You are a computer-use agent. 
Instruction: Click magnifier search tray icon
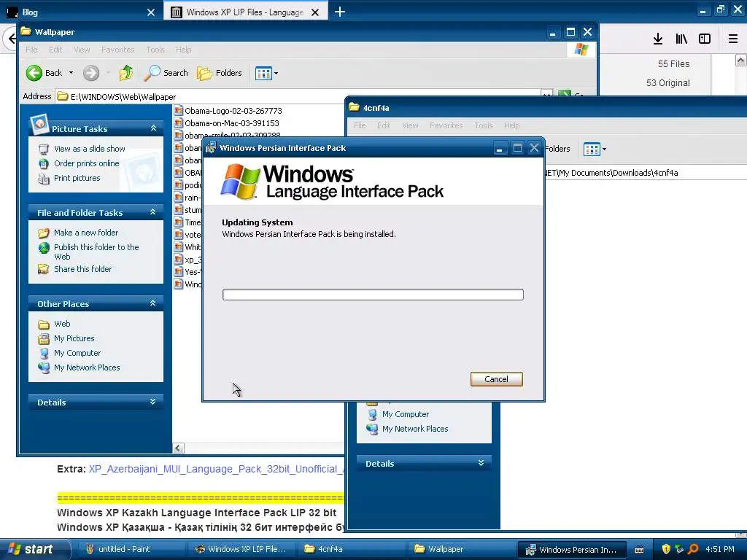click(x=693, y=549)
